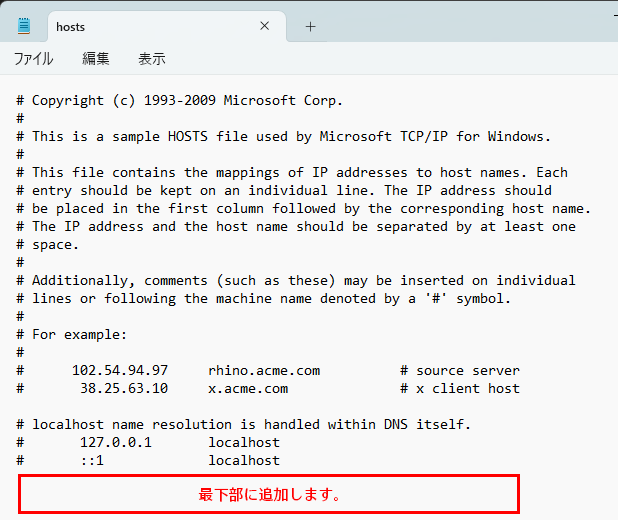Click the Notepad app icon in title bar
The height and width of the screenshot is (520, 618).
[x=24, y=27]
